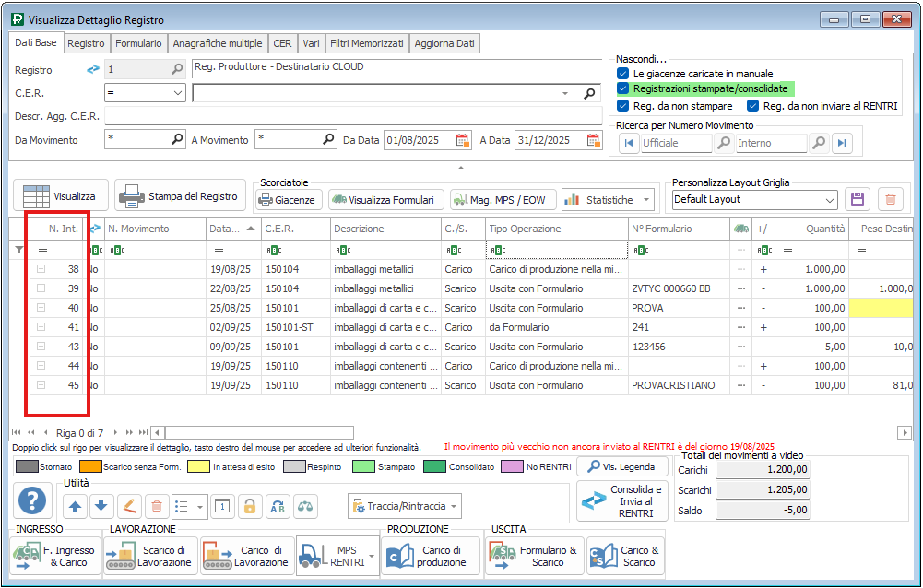Viewport: 923px width, 588px height.
Task: Toggle 'Reg. da non inviare al RENTRI'
Action: coord(753,106)
